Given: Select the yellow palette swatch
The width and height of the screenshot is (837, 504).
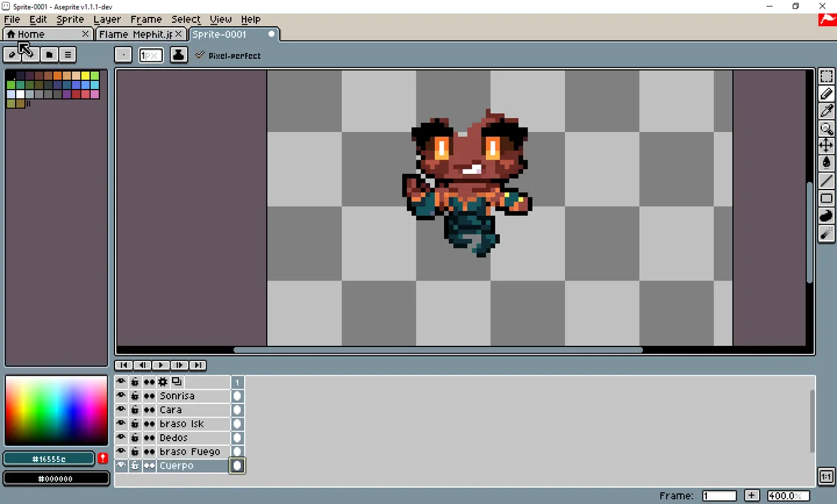Looking at the screenshot, I should pyautogui.click(x=86, y=76).
